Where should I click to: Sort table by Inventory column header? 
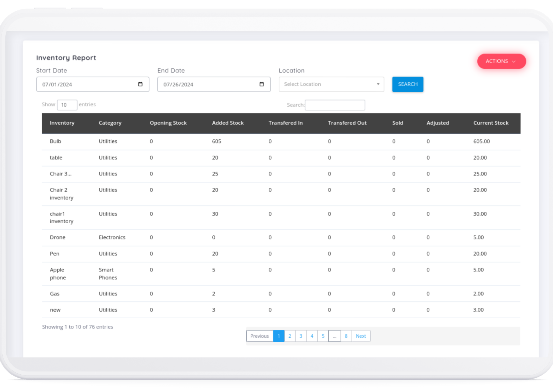click(x=62, y=123)
